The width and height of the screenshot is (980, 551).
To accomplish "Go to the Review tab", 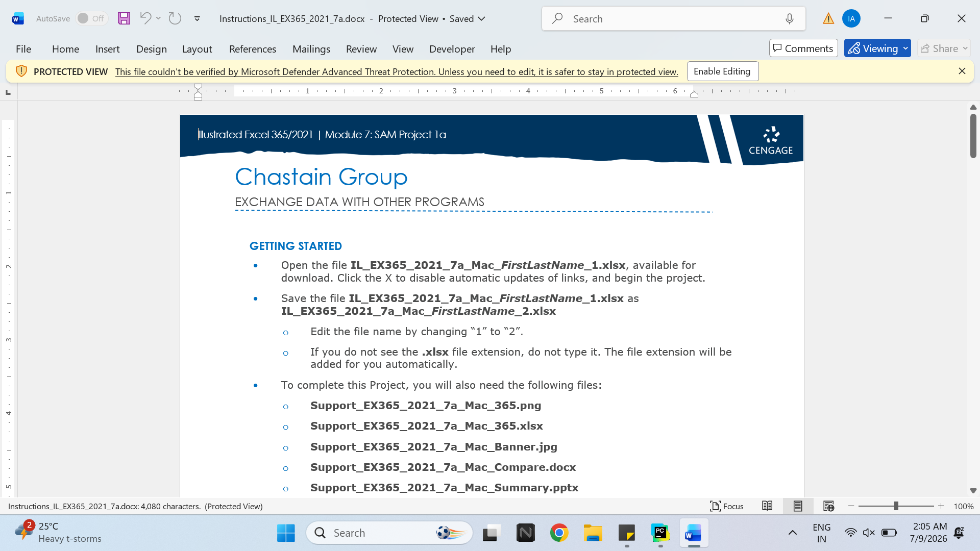I will pyautogui.click(x=361, y=49).
